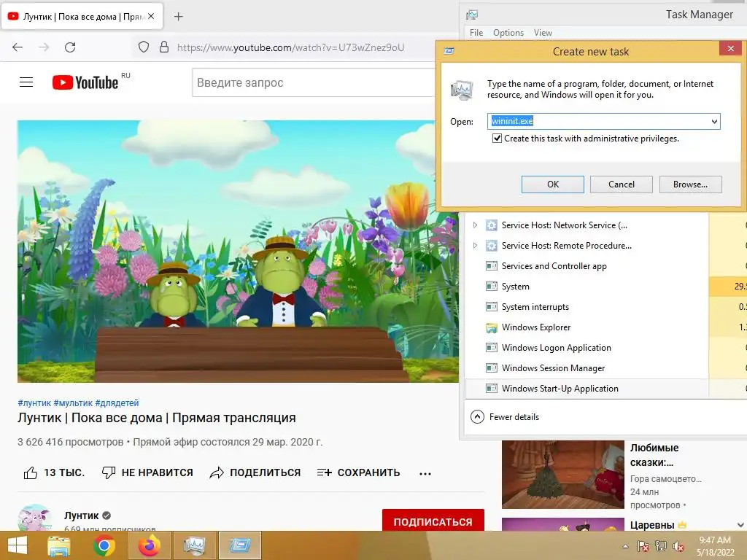Click the Create new task taskbar icon
The image size is (747, 560).
tap(239, 545)
